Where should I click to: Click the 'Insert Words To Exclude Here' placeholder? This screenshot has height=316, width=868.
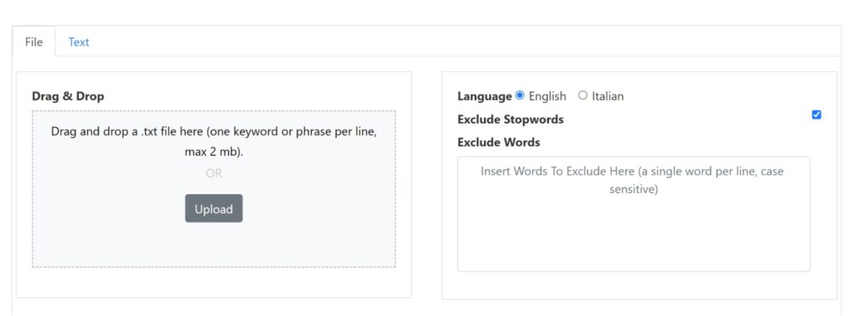(x=632, y=180)
